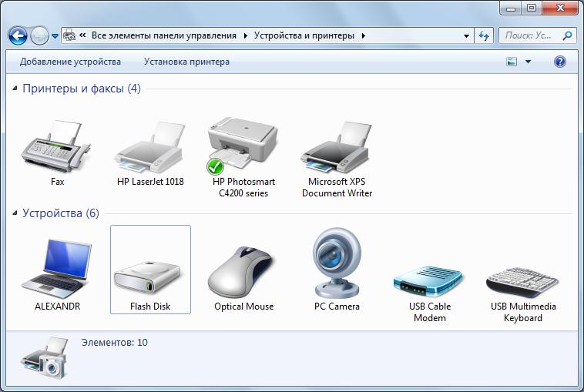This screenshot has width=584, height=392.
Task: Click 'Установка принтера' toolbar button
Action: coord(186,62)
